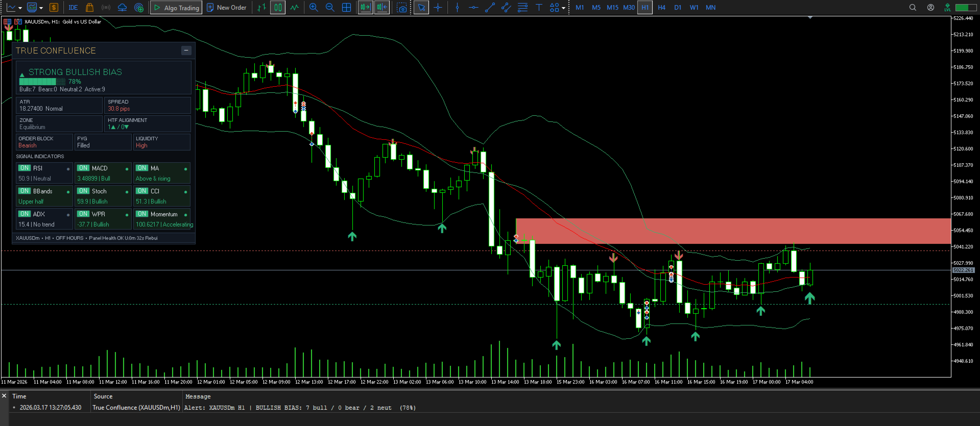Screen dimensions: 980x426
Task: Select the text label drawing tool
Action: (539, 8)
